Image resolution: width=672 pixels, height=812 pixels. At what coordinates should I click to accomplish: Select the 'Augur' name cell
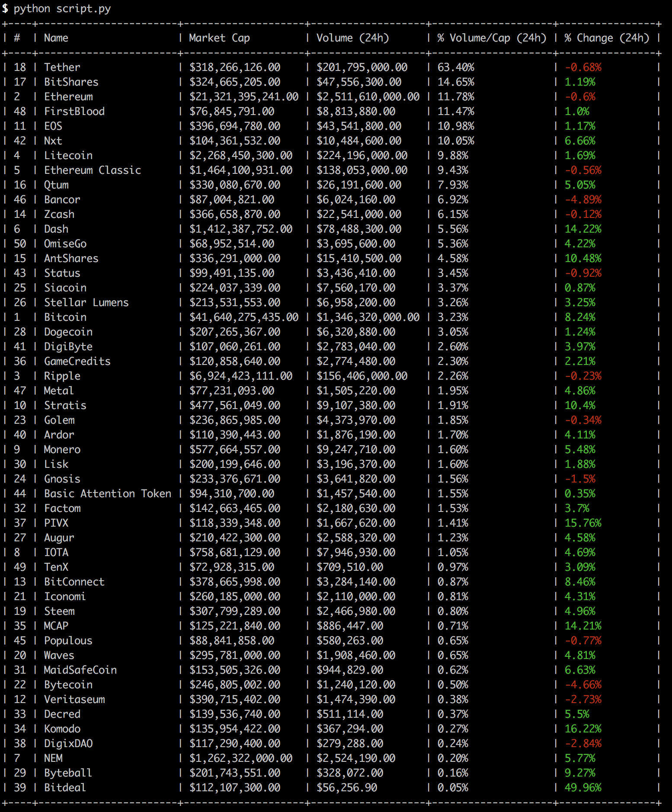click(59, 538)
